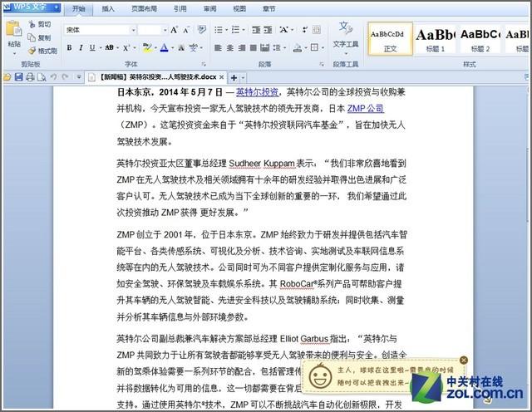Decrease font size with the shrink-font icon
The width and height of the screenshot is (532, 412).
[186, 30]
